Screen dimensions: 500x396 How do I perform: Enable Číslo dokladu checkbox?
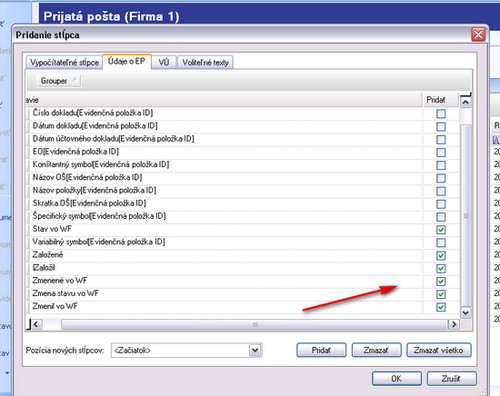coord(441,114)
